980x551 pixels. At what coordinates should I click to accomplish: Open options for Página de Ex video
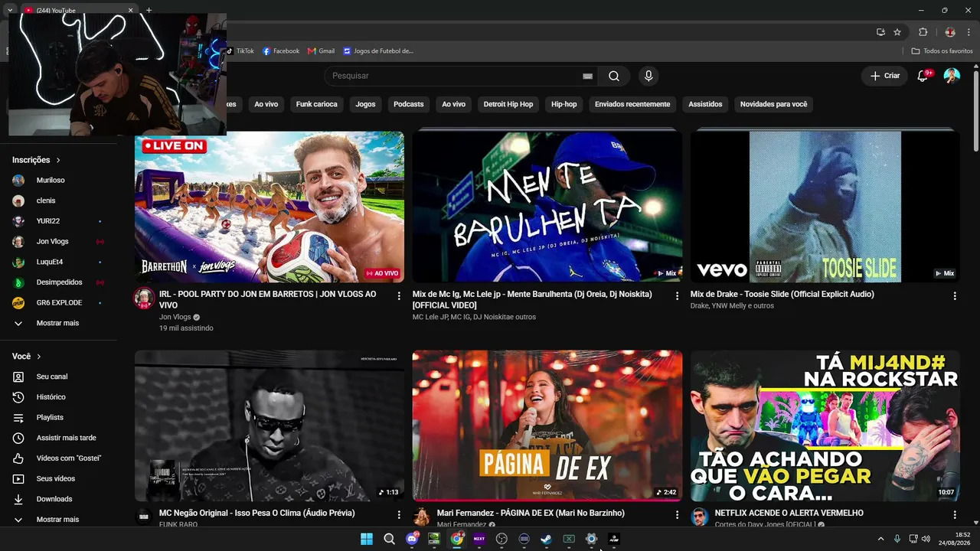677,515
